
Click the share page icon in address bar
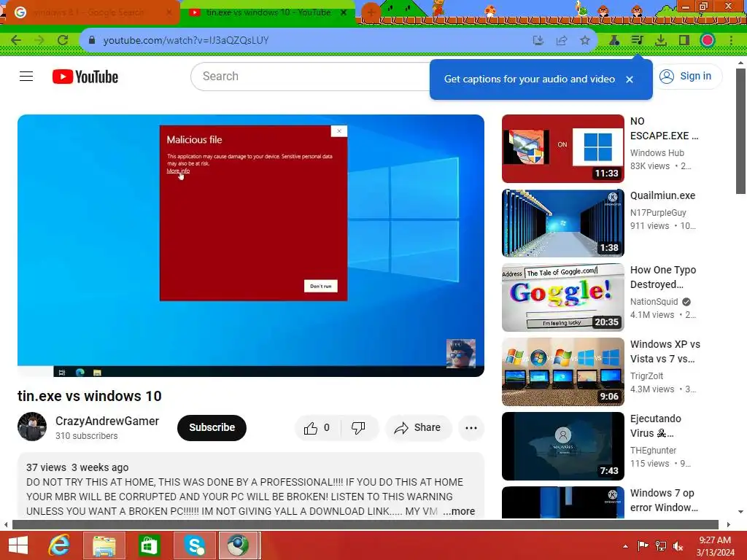(562, 41)
